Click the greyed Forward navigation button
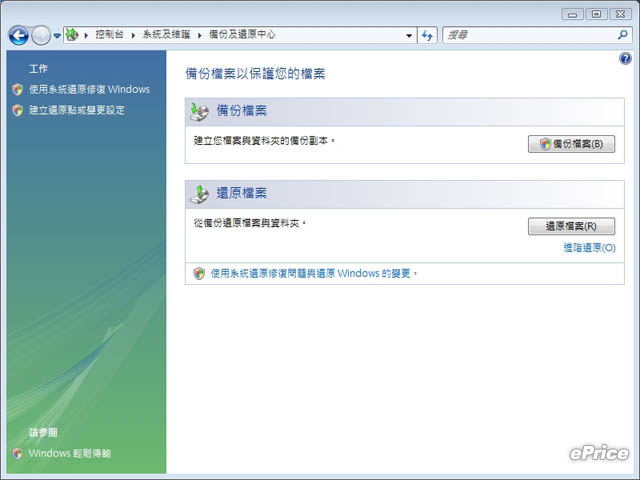Viewport: 640px width, 480px height. [x=41, y=36]
